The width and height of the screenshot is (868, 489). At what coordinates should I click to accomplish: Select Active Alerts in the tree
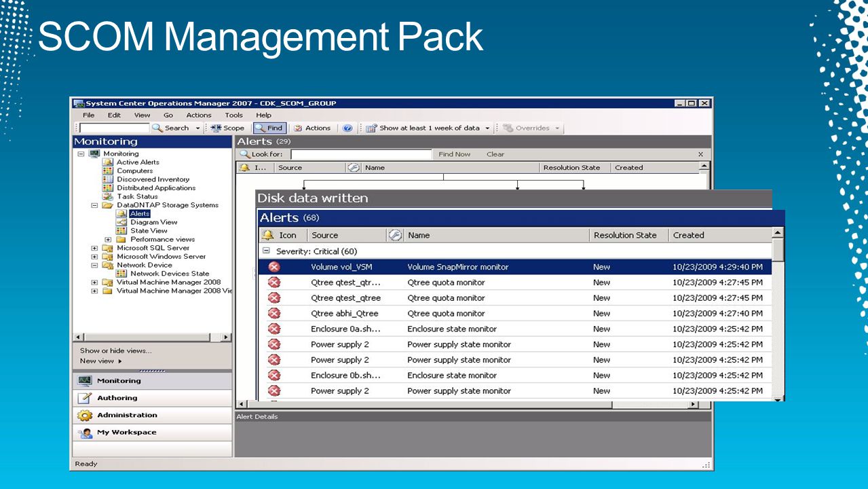(x=138, y=162)
